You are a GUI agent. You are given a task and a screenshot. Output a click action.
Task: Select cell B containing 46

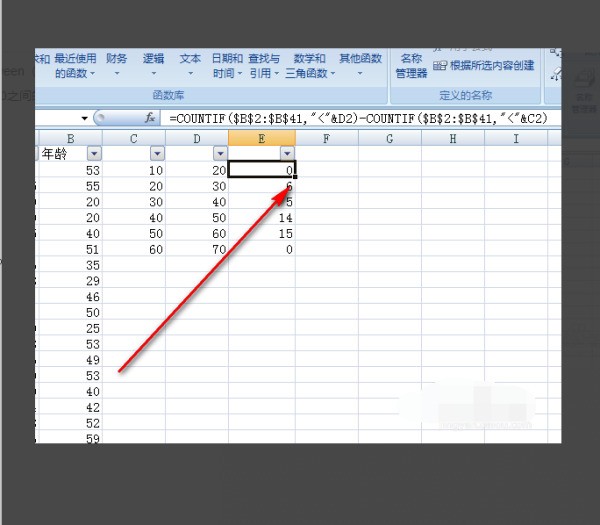[x=70, y=297]
